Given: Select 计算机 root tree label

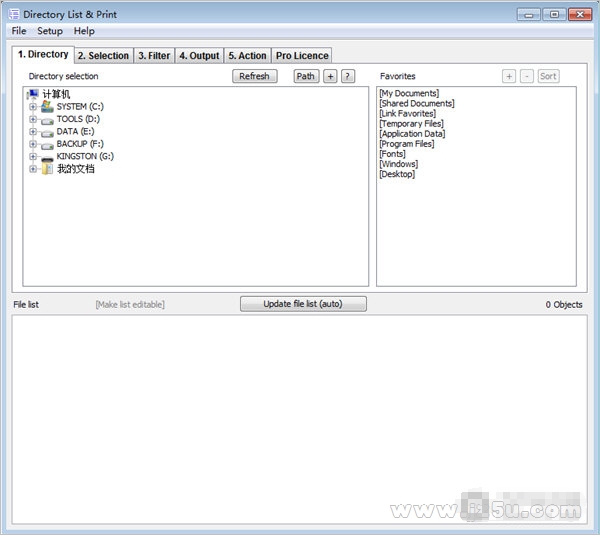Looking at the screenshot, I should (56, 94).
